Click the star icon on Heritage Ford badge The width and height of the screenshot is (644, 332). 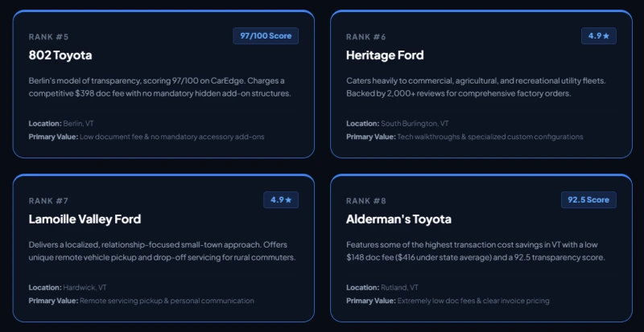click(606, 35)
